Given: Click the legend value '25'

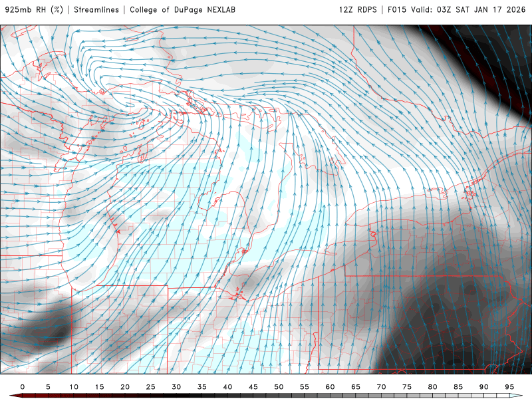Looking at the screenshot, I should (151, 387).
